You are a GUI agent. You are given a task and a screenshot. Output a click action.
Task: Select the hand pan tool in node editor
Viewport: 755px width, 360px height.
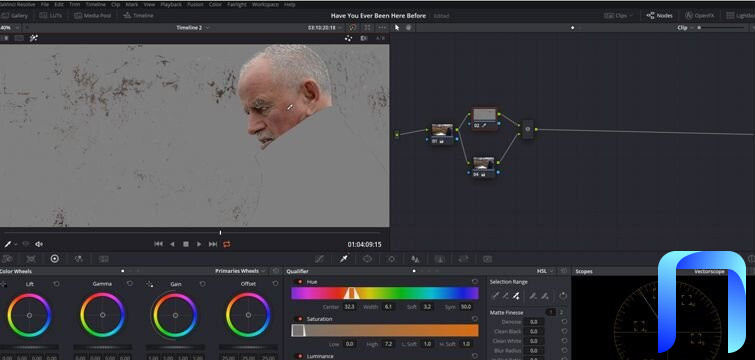coord(409,28)
